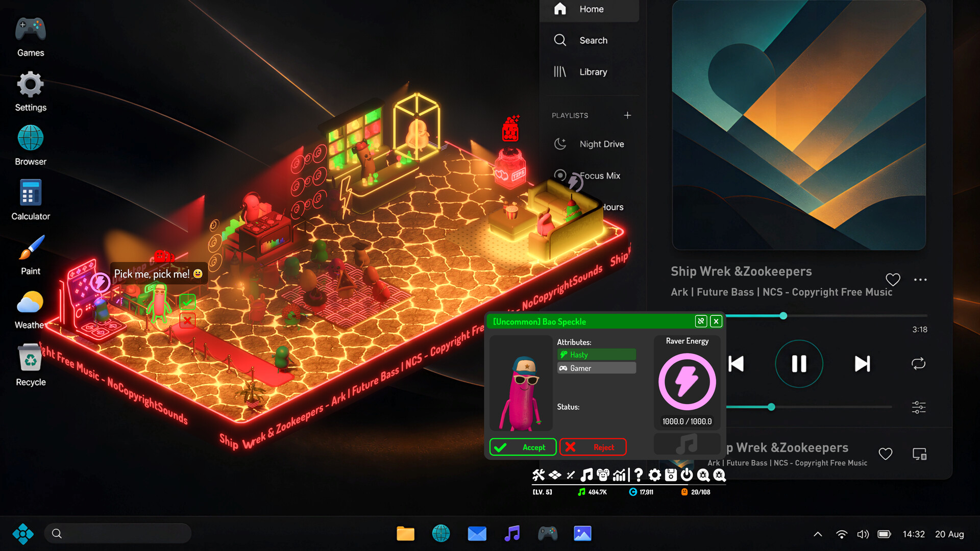Click the floppy disk save icon

click(671, 475)
